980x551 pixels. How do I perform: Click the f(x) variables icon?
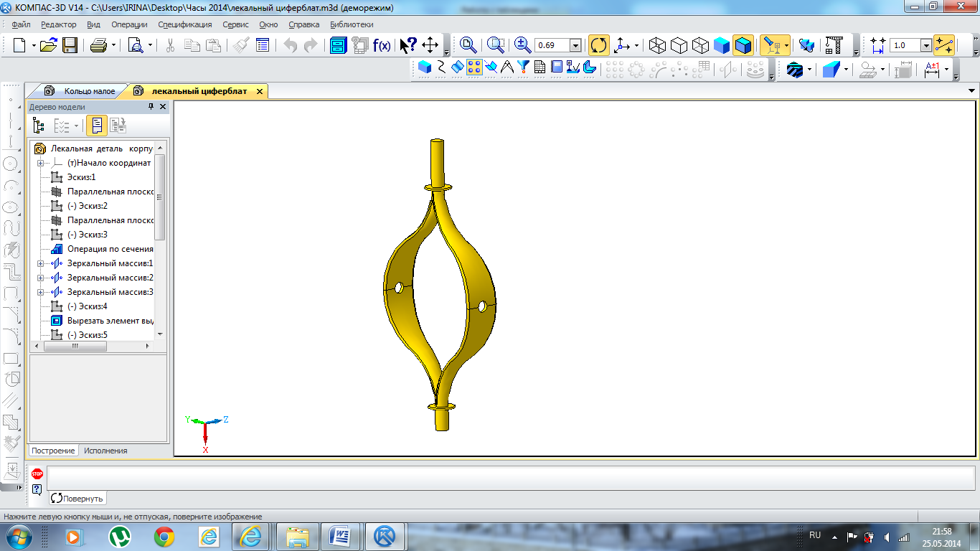pos(382,45)
